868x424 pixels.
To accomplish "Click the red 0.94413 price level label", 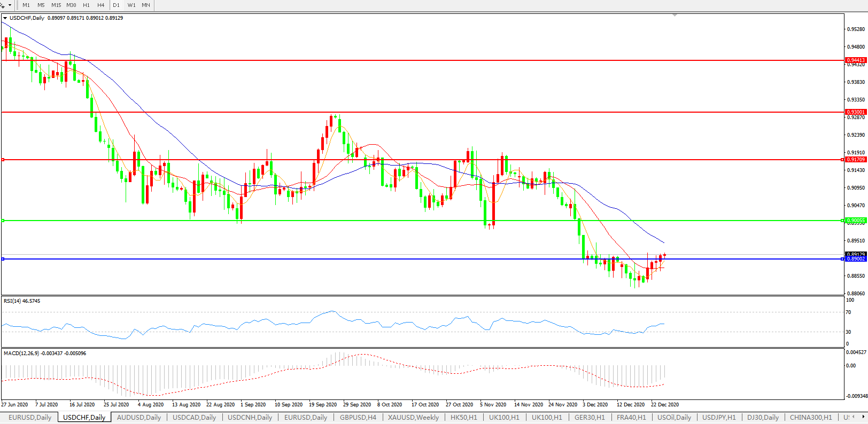I will [x=856, y=60].
